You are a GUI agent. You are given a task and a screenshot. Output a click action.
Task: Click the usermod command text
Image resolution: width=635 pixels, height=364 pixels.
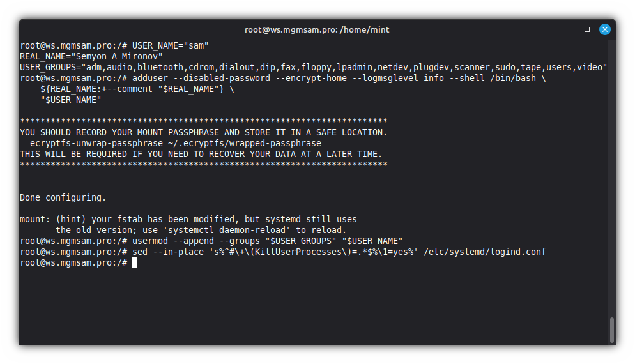[x=149, y=241]
